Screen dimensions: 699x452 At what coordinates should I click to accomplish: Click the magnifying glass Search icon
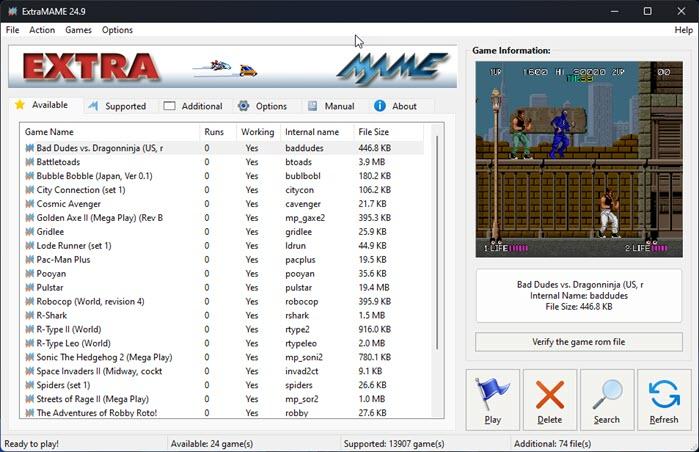pos(607,394)
